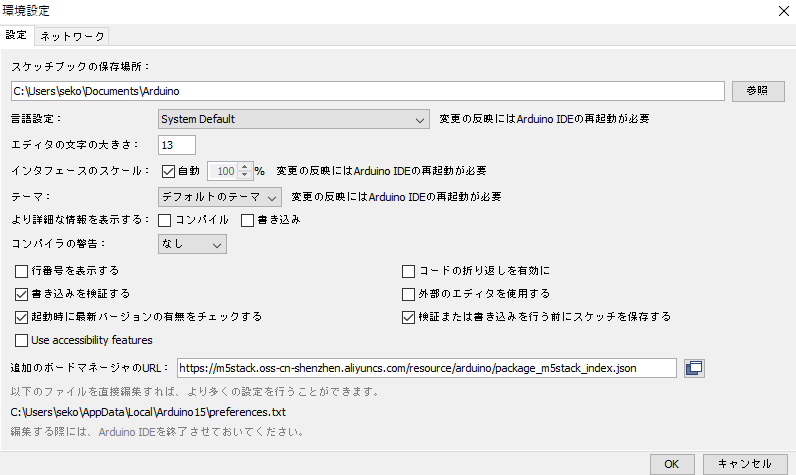The image size is (796, 475).
Task: Open the preferences.txt file path link
Action: [x=148, y=411]
